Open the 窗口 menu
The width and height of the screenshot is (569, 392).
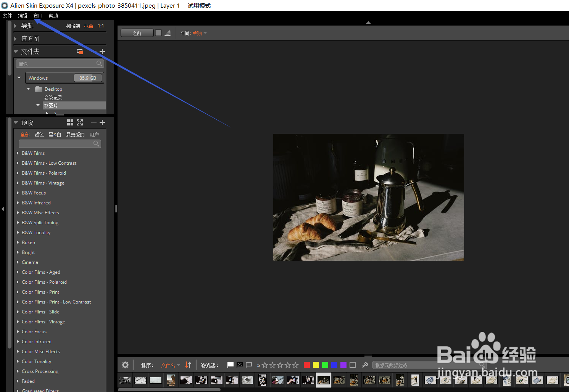(38, 16)
